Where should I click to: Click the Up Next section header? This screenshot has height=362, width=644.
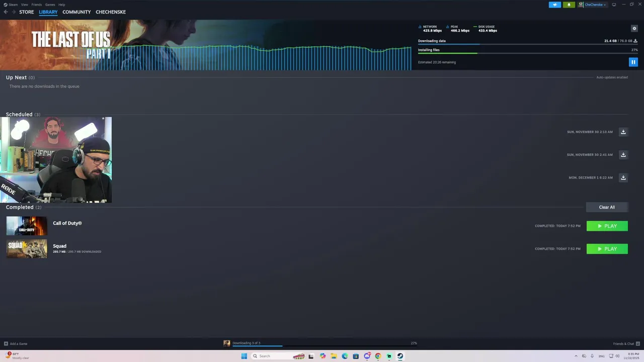pyautogui.click(x=20, y=77)
